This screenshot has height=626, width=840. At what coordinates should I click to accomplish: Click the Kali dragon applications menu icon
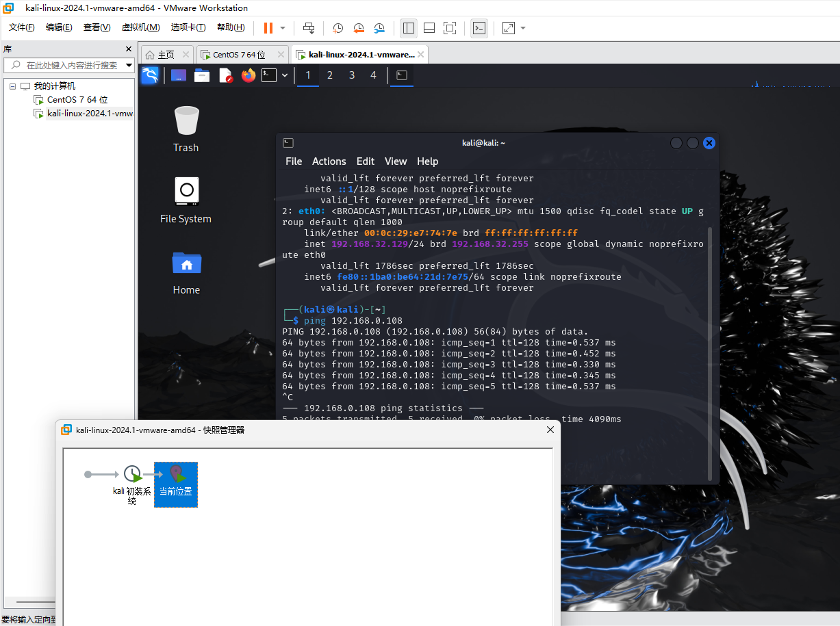[150, 75]
